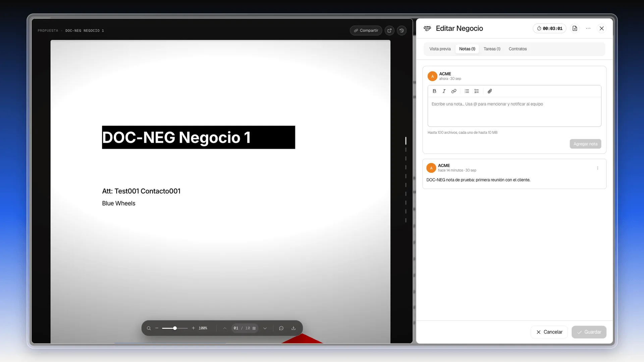Screen dimensions: 644x362
Task: Open version history clock icon
Action: tap(401, 31)
